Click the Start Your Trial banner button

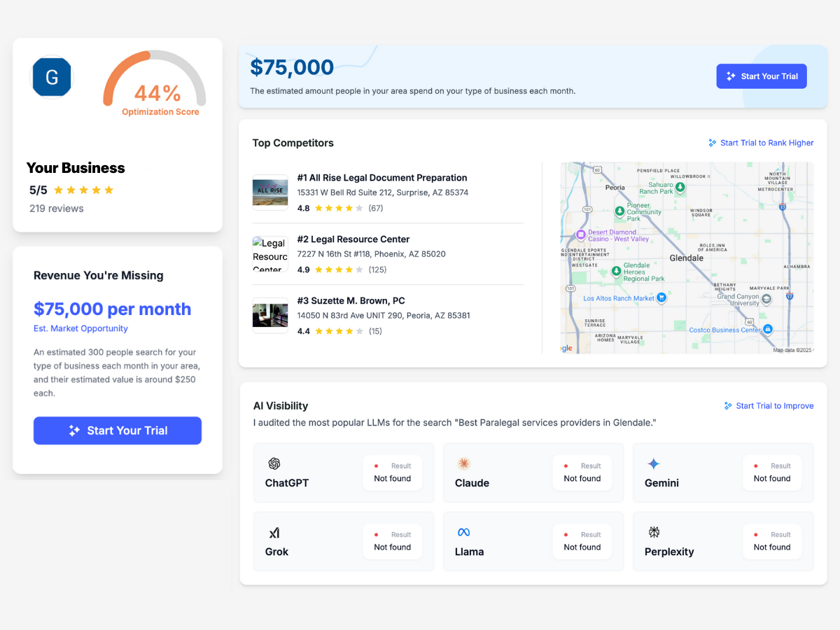(x=762, y=76)
